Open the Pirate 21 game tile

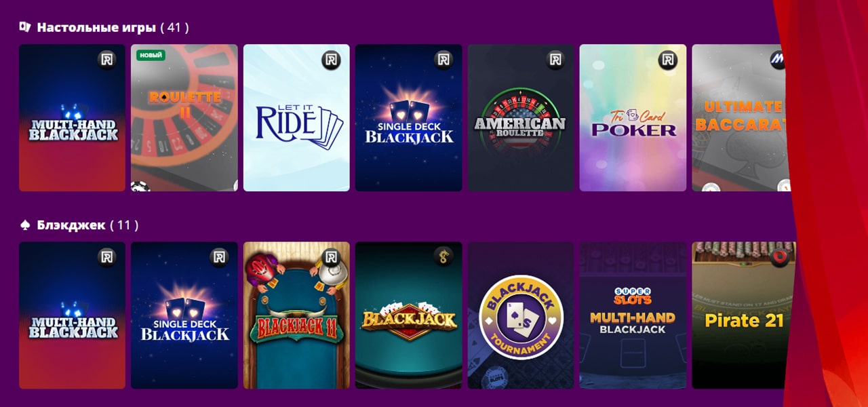(x=743, y=315)
